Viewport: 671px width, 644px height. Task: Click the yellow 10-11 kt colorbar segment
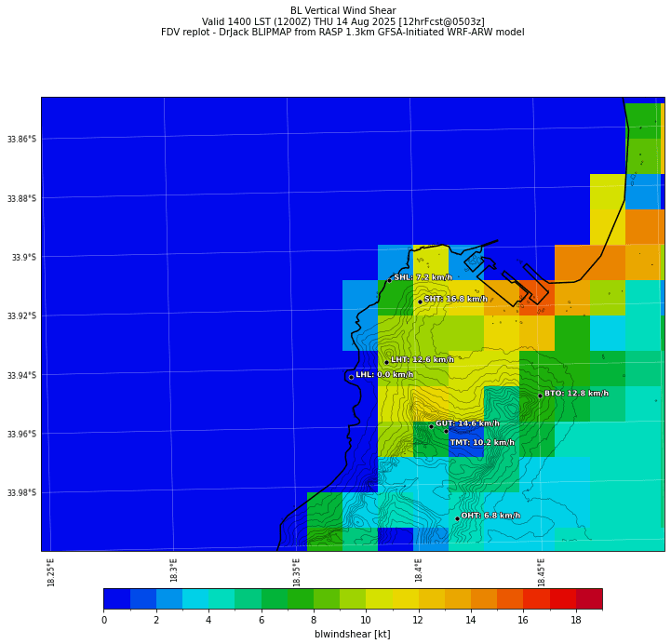(x=379, y=598)
